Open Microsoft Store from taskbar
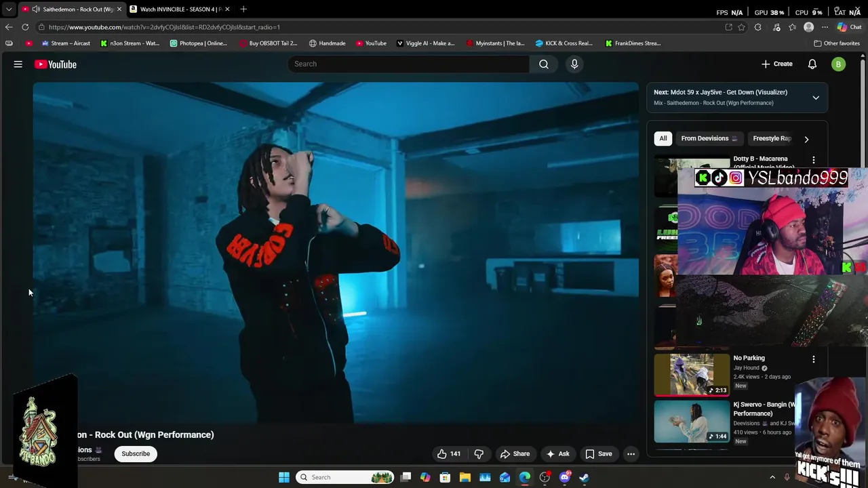 [446, 477]
